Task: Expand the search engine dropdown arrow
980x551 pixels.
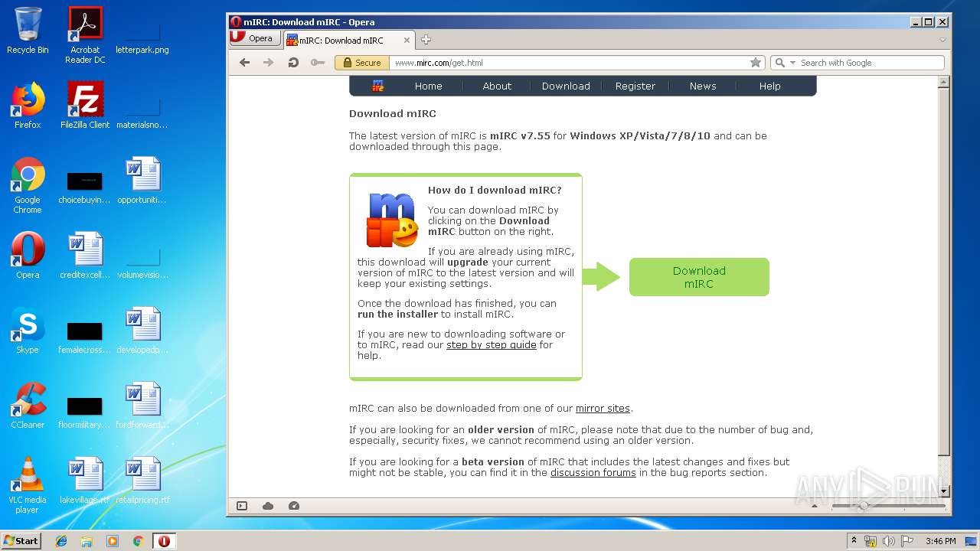Action: coord(792,63)
